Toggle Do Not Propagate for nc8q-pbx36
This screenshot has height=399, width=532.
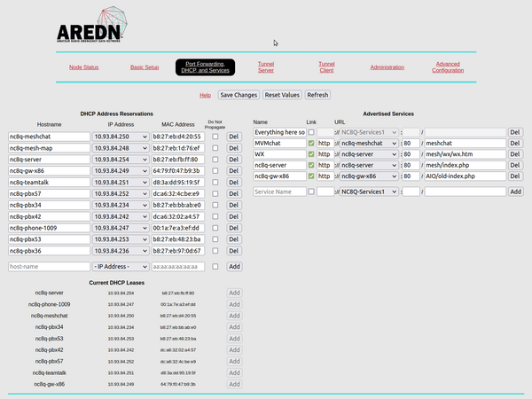click(x=215, y=251)
